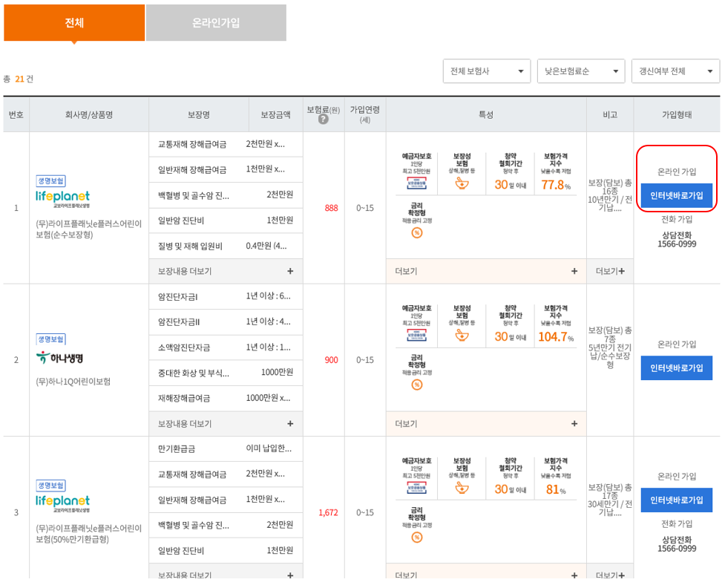Click depositor protection icon in row 3
The height and width of the screenshot is (588, 725).
click(x=416, y=488)
